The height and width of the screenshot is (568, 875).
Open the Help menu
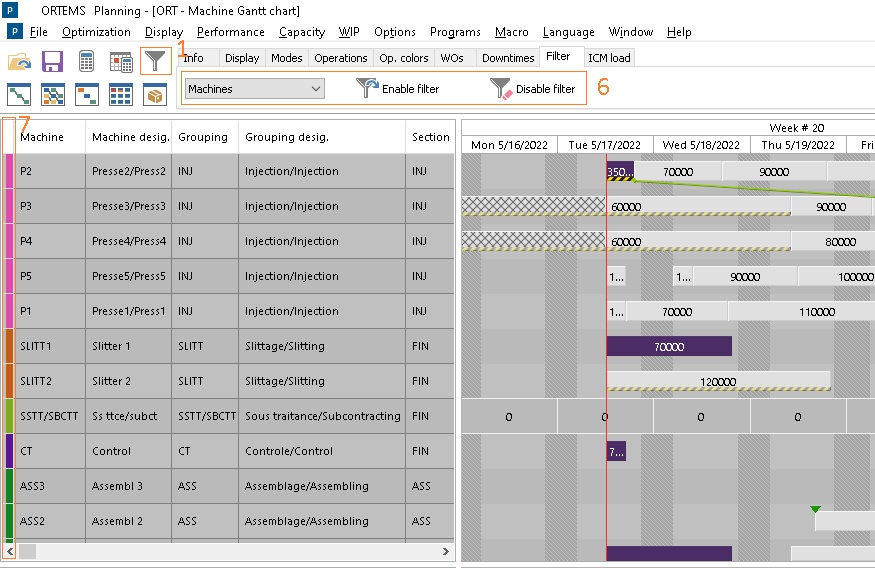click(679, 32)
